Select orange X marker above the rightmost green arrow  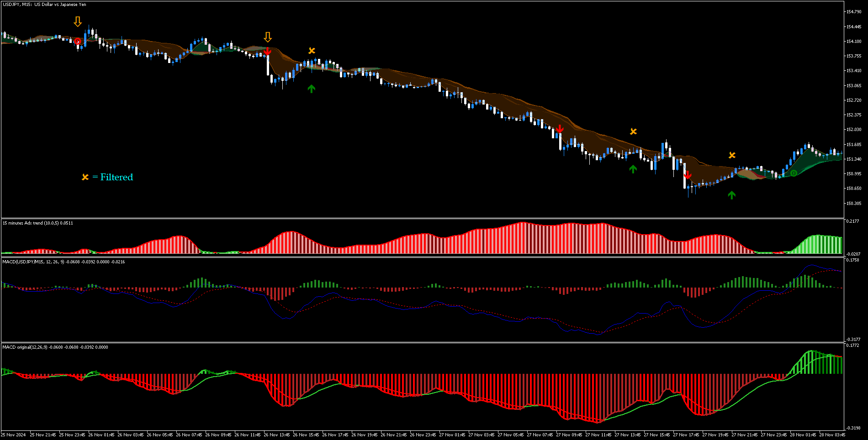click(732, 155)
